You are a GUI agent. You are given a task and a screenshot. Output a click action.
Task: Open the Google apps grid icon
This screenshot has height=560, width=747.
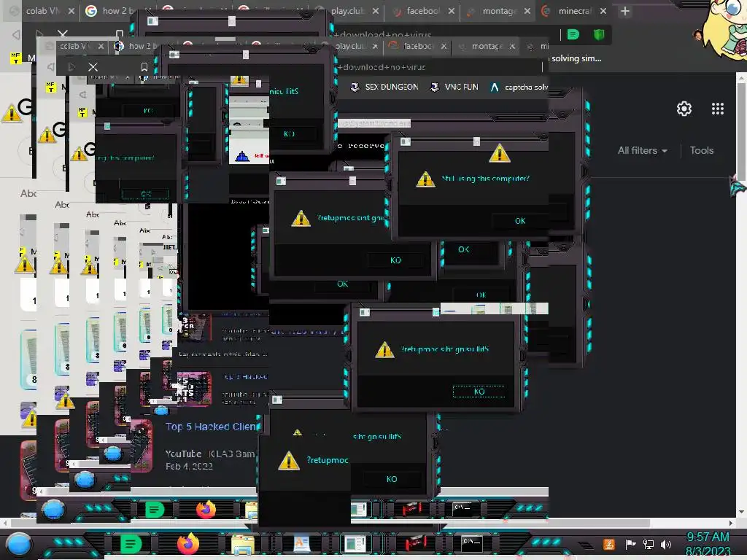[718, 109]
